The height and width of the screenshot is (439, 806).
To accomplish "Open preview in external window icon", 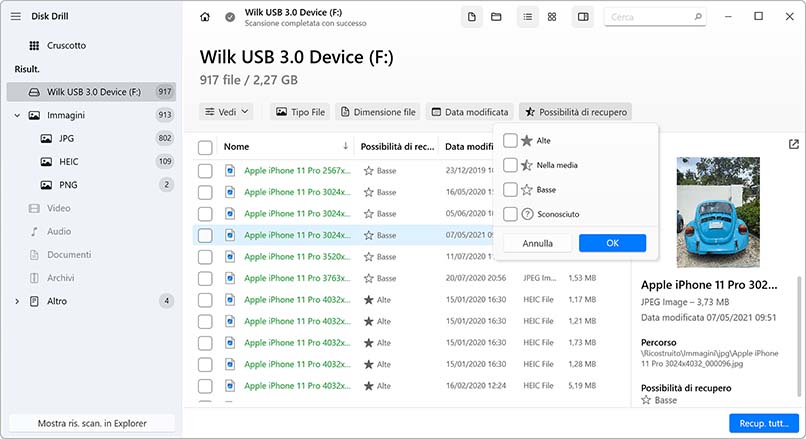I will 794,144.
